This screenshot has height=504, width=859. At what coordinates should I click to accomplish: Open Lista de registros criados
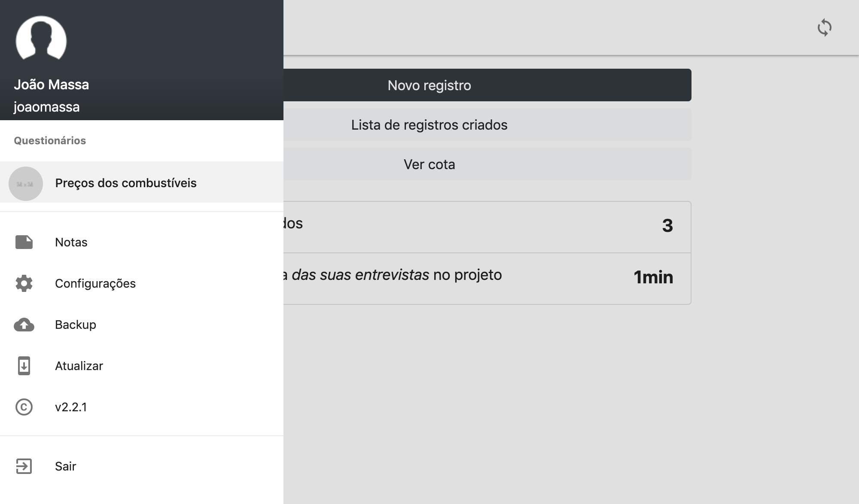click(487, 124)
